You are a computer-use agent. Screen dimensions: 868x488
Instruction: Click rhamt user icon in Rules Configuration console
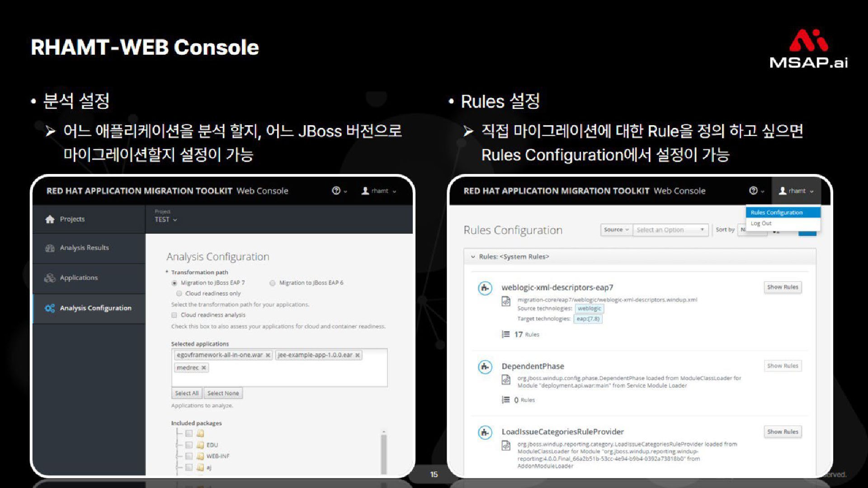[783, 191]
